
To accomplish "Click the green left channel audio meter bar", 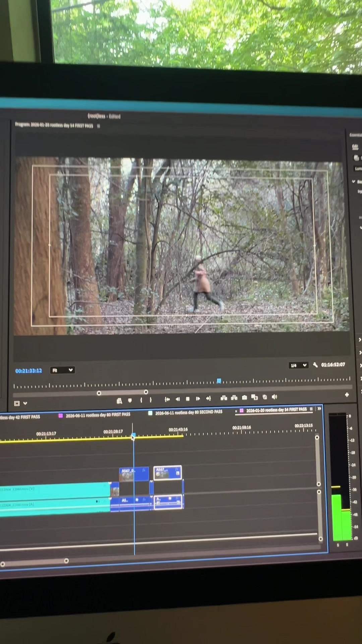I will click(x=337, y=517).
